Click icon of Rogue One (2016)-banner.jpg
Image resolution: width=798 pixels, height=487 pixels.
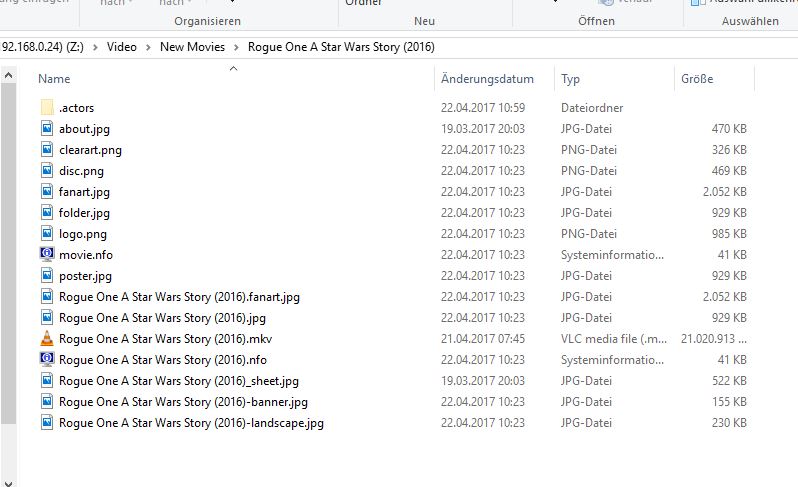click(x=47, y=402)
